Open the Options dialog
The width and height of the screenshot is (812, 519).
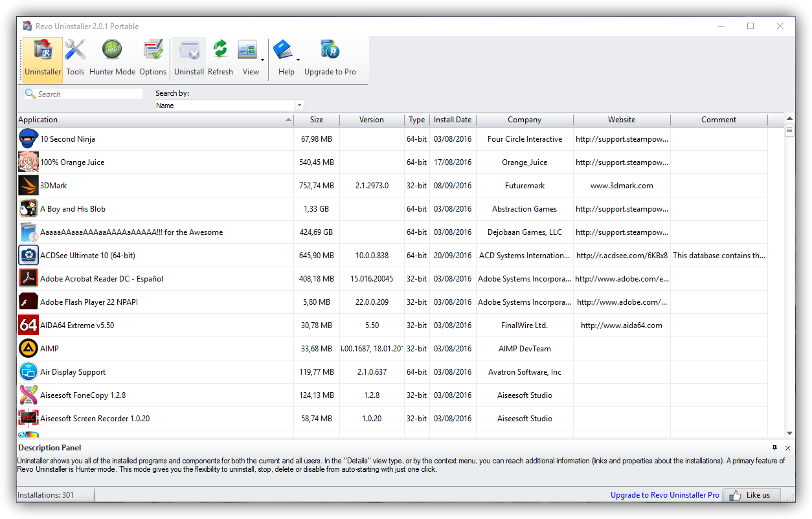pos(153,60)
